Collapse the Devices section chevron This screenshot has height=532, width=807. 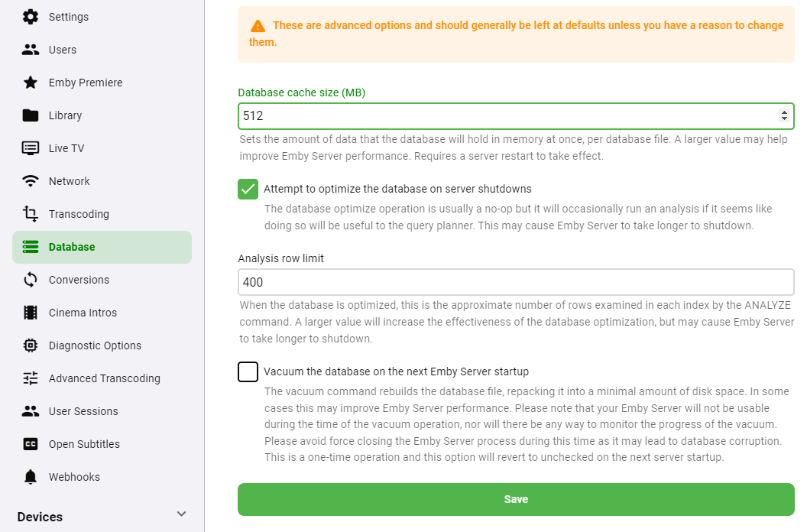181,514
